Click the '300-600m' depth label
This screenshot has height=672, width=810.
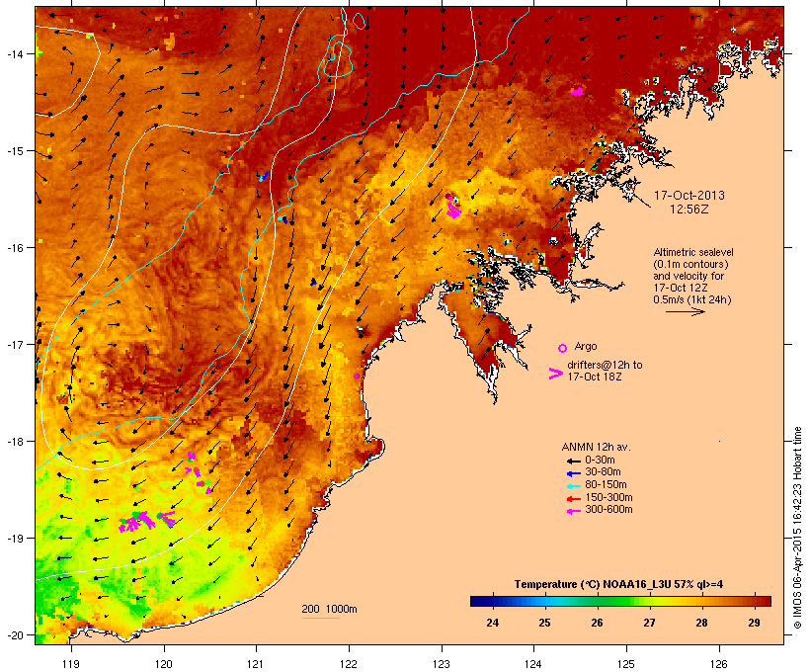609,509
